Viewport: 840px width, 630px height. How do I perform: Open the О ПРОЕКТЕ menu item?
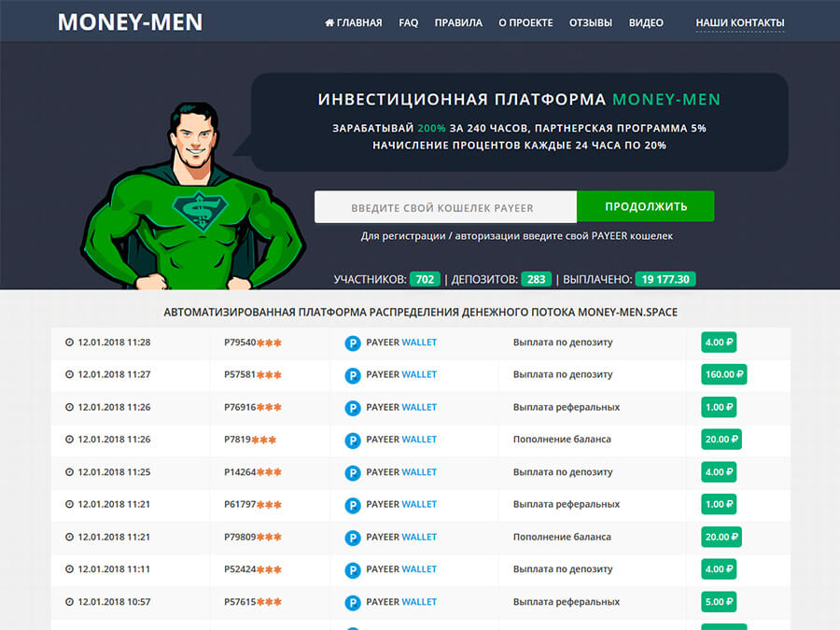click(525, 23)
